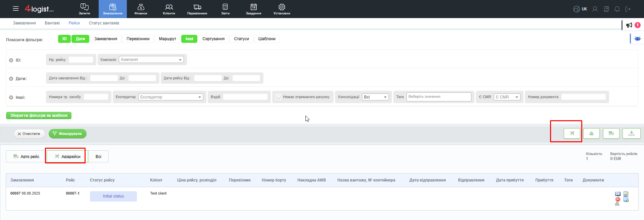Screen dimensions: 644x220
Task: Toggle the Маршрут filter group
Action: click(x=167, y=39)
